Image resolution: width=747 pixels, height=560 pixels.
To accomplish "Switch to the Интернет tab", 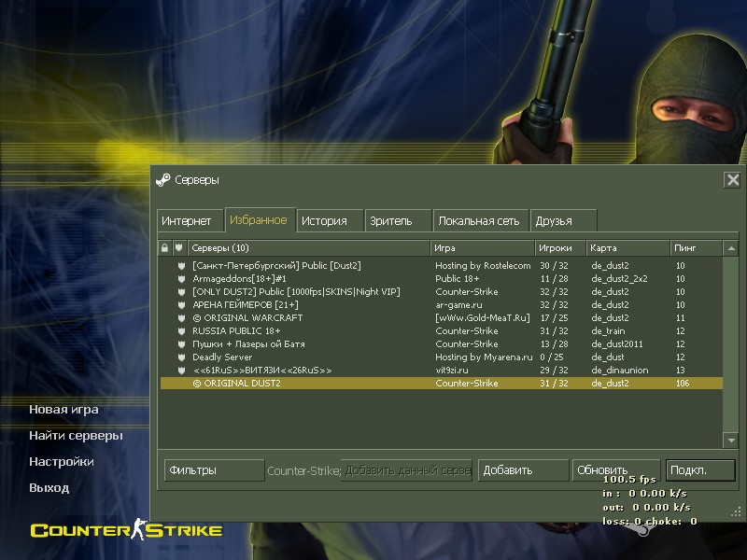I will click(190, 221).
